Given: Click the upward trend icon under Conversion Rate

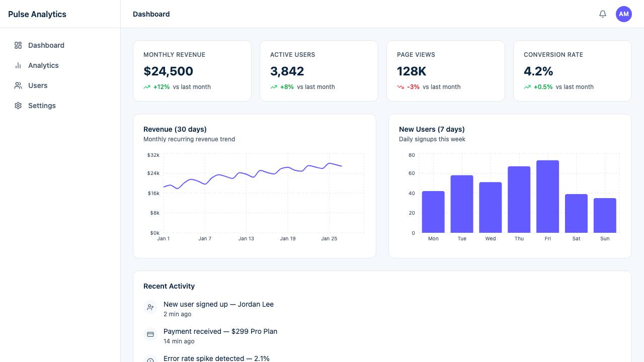Looking at the screenshot, I should (527, 87).
